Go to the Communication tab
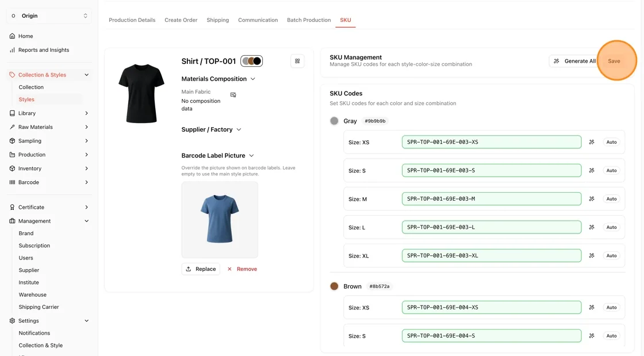The height and width of the screenshot is (356, 644). [258, 20]
